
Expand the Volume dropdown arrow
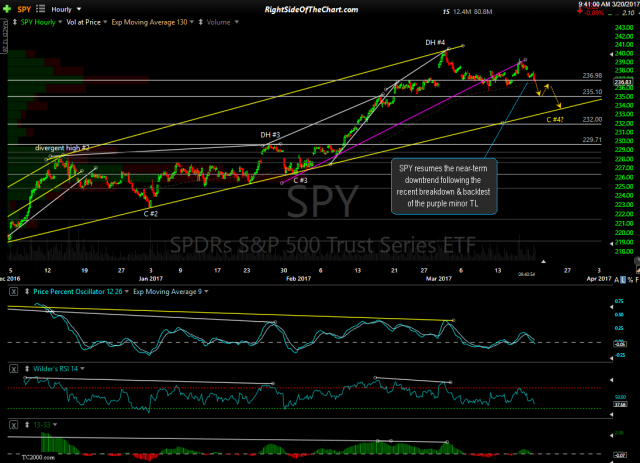(236, 22)
